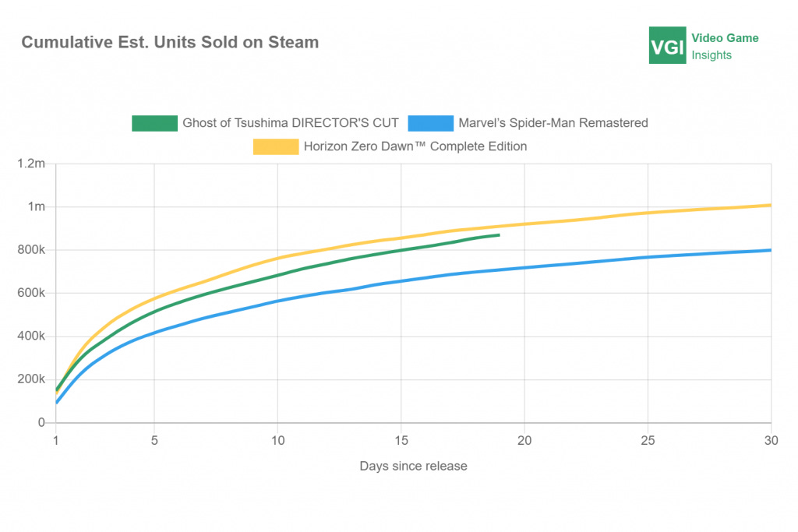Toggle Horizon Zero Dawn Complete Edition series label
This screenshot has width=798, height=532.
click(415, 146)
